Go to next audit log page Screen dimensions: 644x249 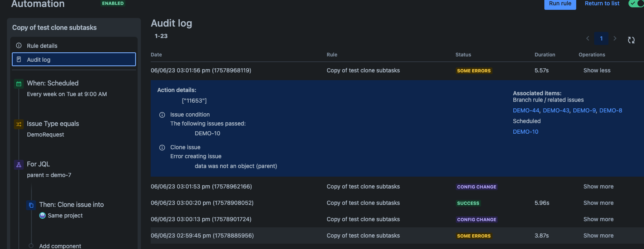[615, 38]
